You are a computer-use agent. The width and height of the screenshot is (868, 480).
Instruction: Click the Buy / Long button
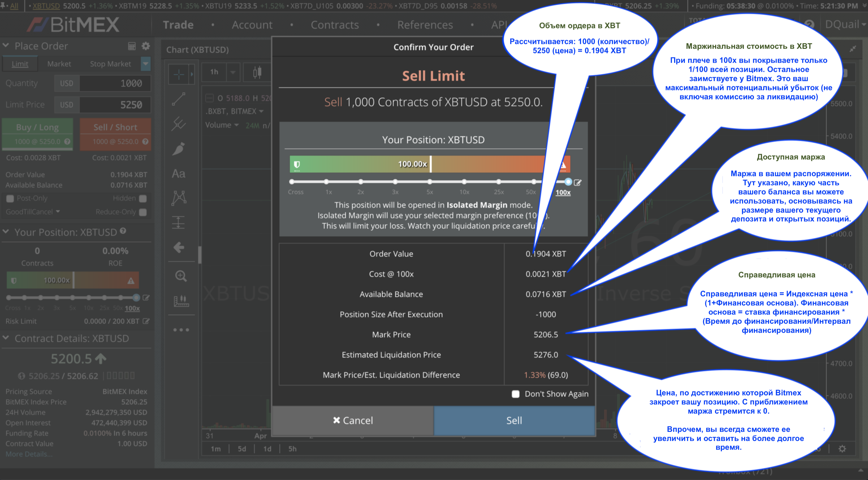[x=37, y=134]
